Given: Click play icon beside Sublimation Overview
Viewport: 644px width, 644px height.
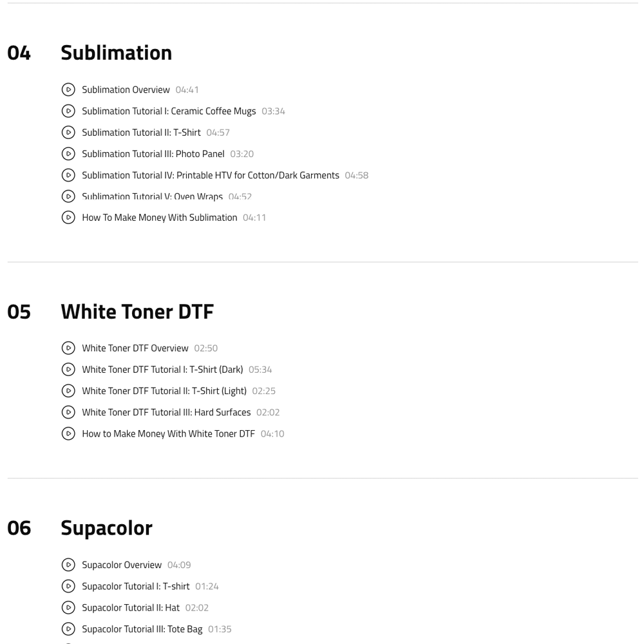Looking at the screenshot, I should (x=68, y=90).
